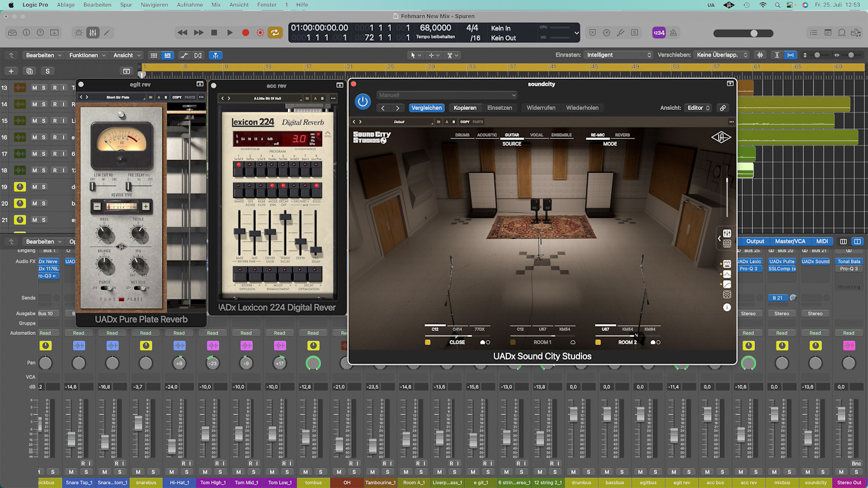Open the Quick Help question mark icon
868x488 pixels.
[x=41, y=32]
